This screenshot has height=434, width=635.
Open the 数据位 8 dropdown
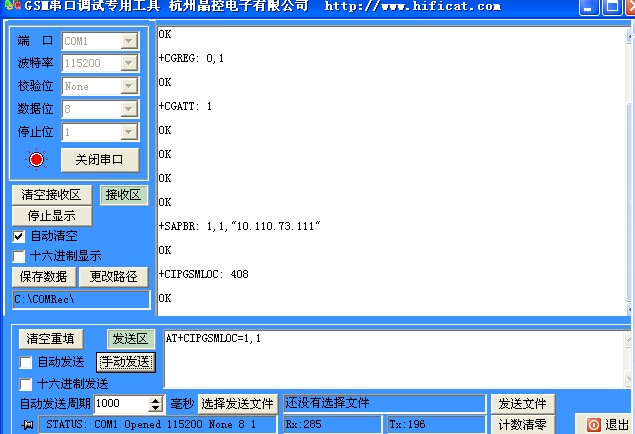coord(128,109)
